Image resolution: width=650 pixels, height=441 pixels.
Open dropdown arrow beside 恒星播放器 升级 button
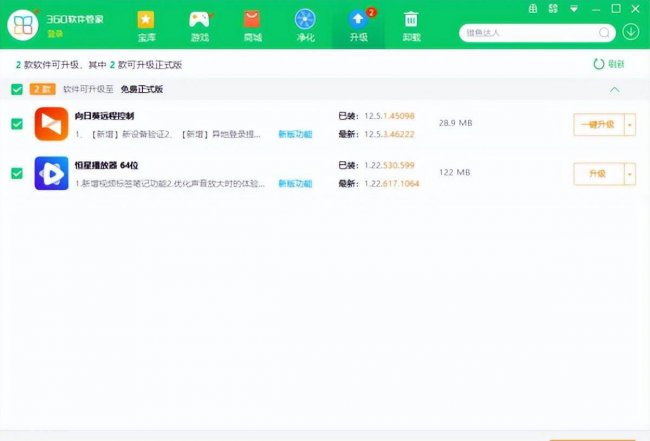[x=630, y=174]
